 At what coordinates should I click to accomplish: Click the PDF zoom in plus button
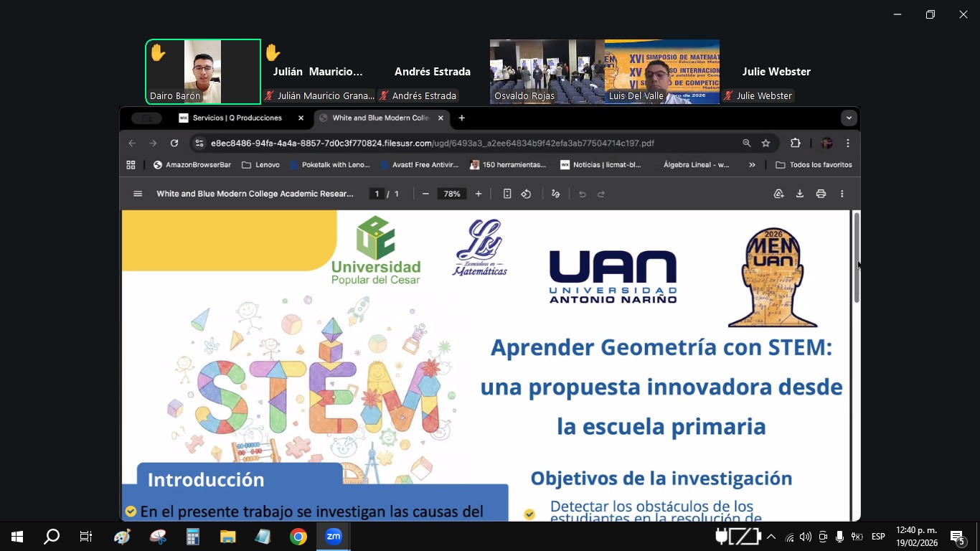click(479, 194)
